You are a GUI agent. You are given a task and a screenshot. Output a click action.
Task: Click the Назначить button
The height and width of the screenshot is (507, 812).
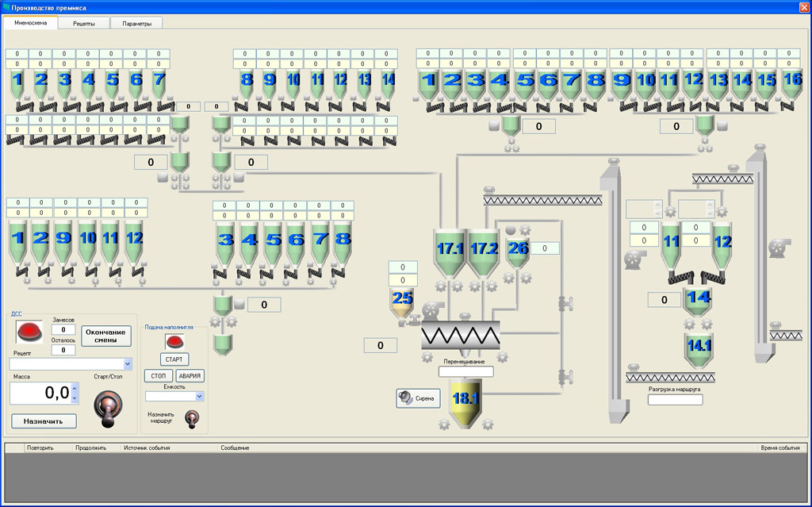tap(44, 421)
